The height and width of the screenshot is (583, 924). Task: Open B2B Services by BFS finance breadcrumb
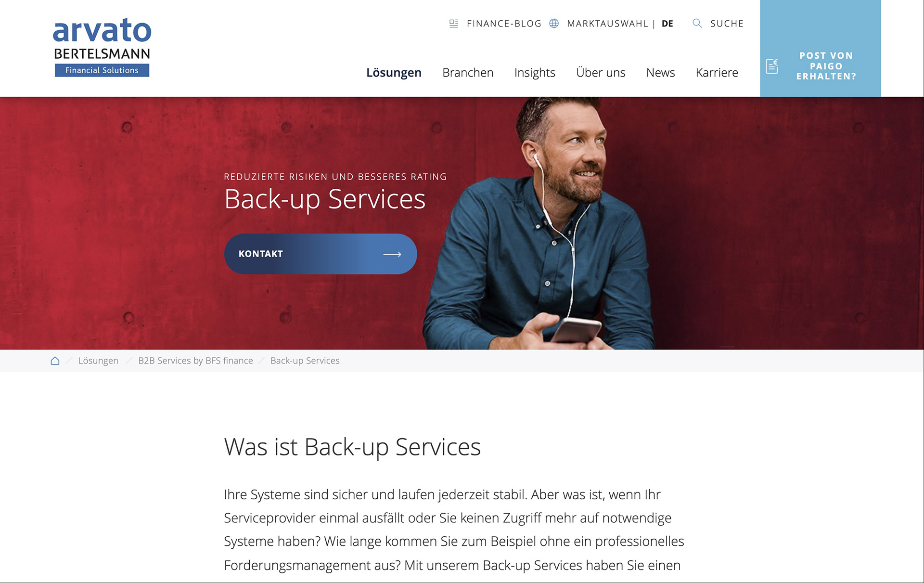coord(195,361)
